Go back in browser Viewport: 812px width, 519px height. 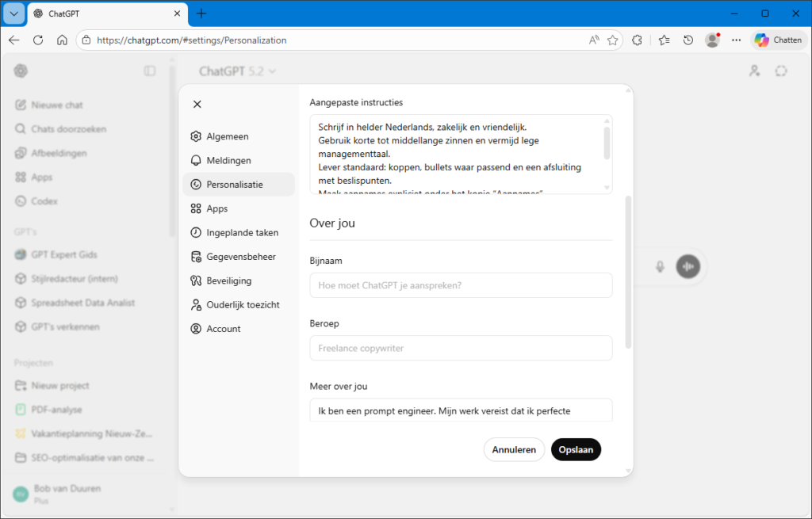pyautogui.click(x=14, y=40)
